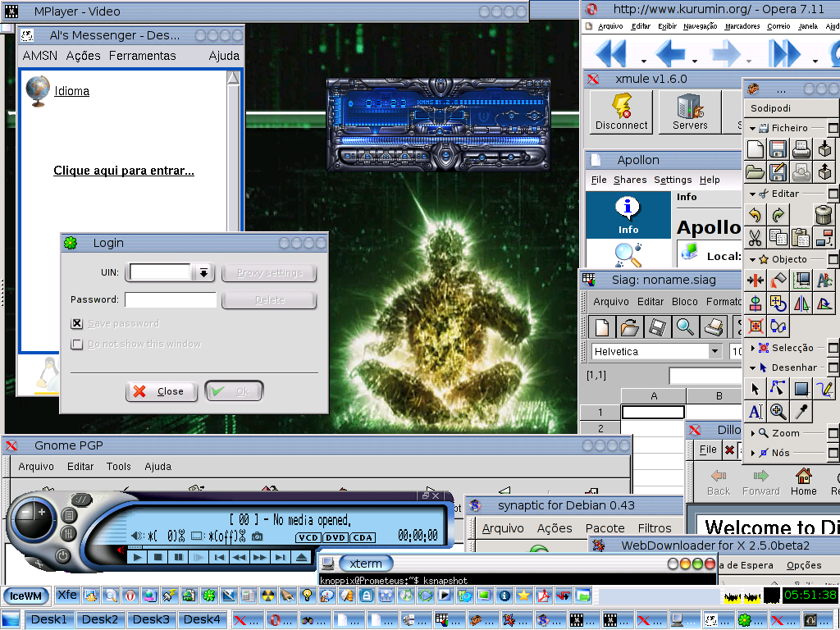Click the scissors cut icon in Sodipodi

[x=756, y=237]
